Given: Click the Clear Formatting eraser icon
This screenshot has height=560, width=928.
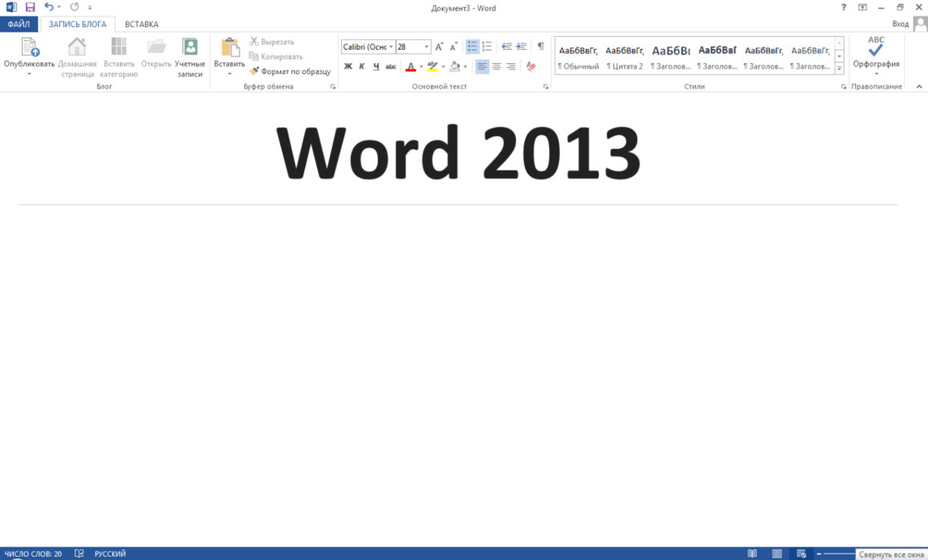Looking at the screenshot, I should [x=531, y=66].
